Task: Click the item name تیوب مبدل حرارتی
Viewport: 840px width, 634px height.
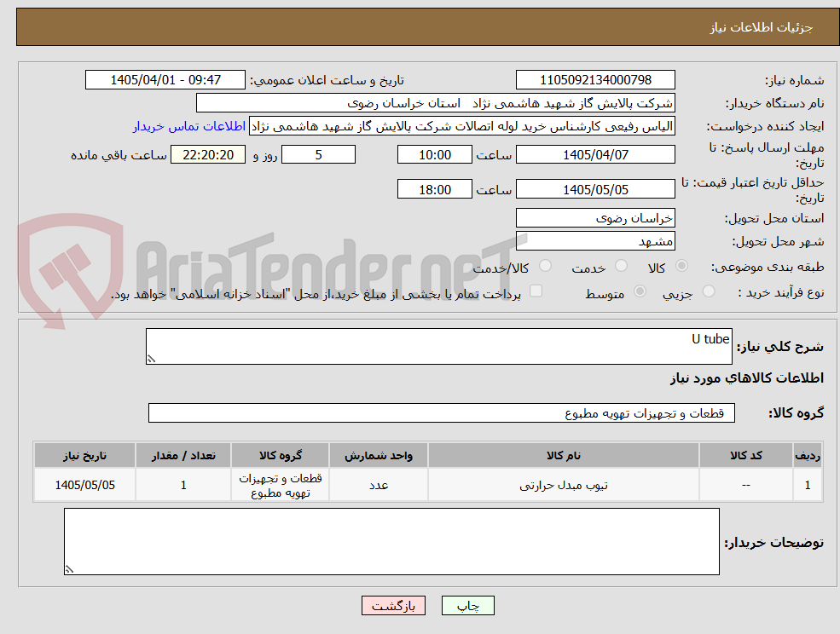Action: 564,485
